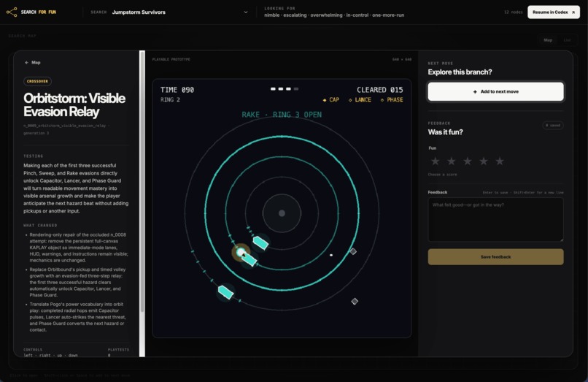Go back using the Map arrow link
The height and width of the screenshot is (382, 588).
[33, 62]
